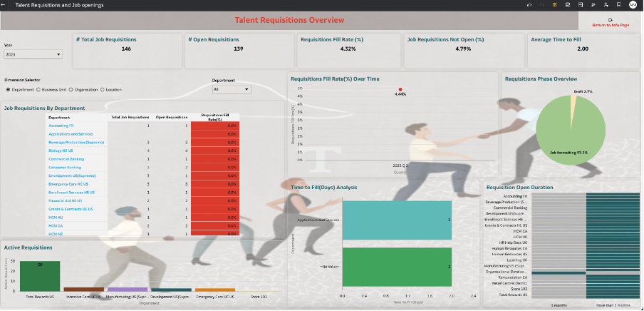Select the Business Unit dimension radio button
Screen dimensions: 644x311
click(x=38, y=89)
